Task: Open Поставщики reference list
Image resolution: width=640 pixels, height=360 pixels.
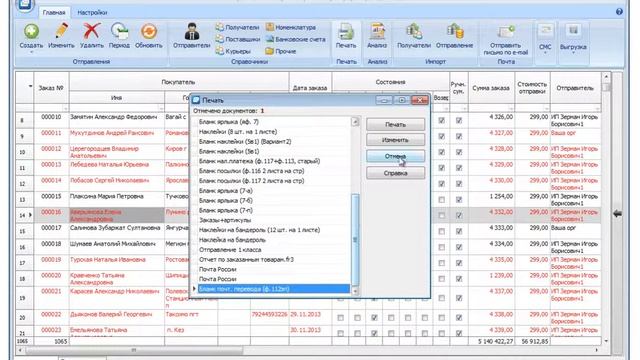Action: point(238,39)
